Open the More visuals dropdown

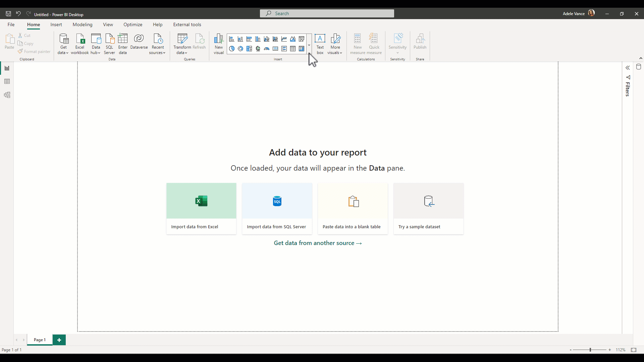tap(335, 44)
